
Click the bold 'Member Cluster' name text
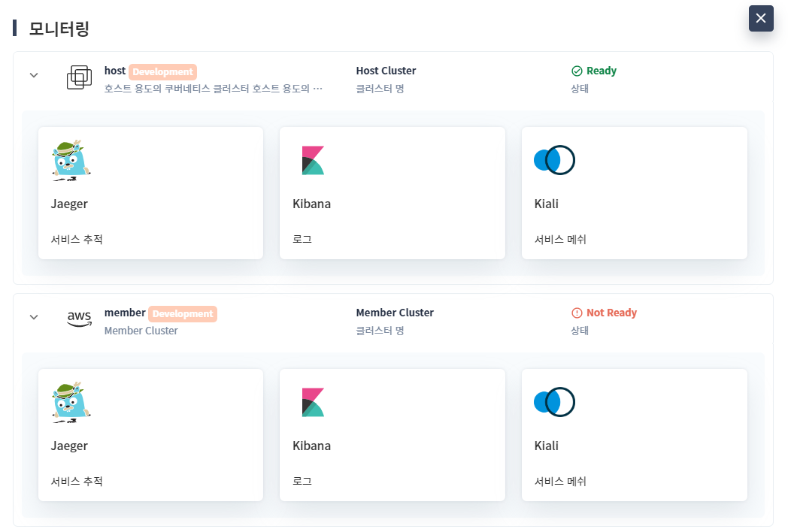pyautogui.click(x=395, y=313)
